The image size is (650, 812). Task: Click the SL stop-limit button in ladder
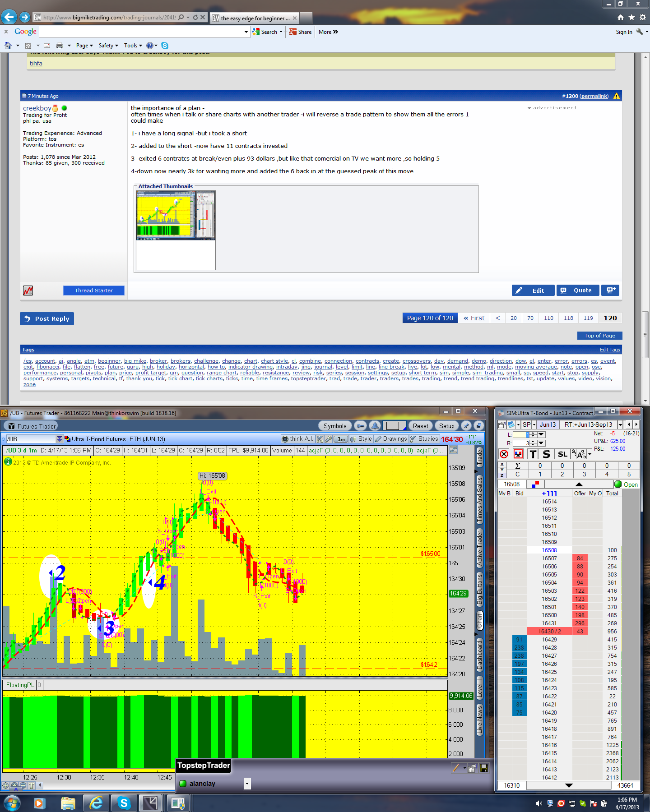562,454
